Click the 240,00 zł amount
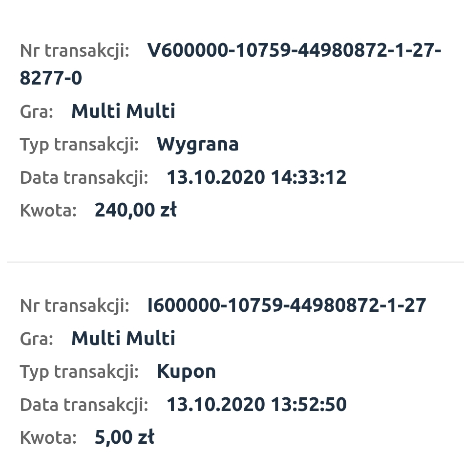Viewport: 464px width, 476px height. [135, 210]
